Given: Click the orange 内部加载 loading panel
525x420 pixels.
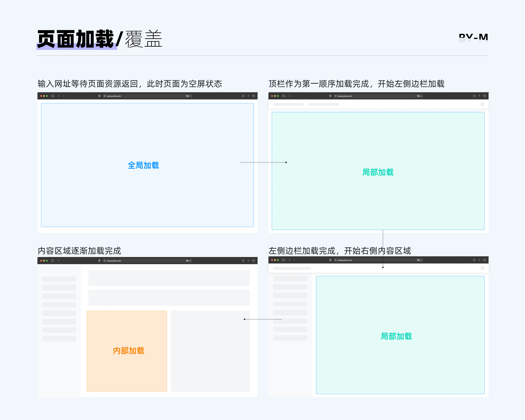Looking at the screenshot, I should (127, 351).
